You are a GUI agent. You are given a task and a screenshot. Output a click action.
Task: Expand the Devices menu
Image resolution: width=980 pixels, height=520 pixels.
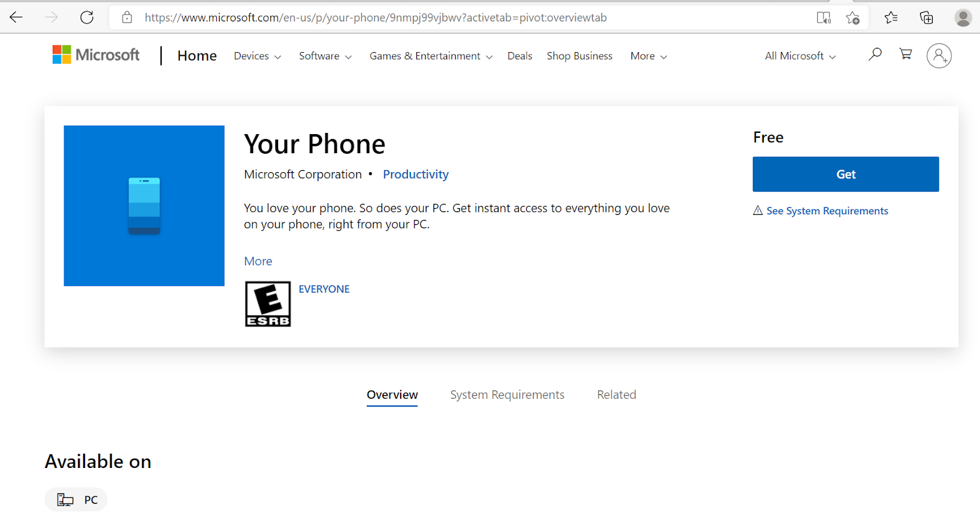click(x=257, y=56)
